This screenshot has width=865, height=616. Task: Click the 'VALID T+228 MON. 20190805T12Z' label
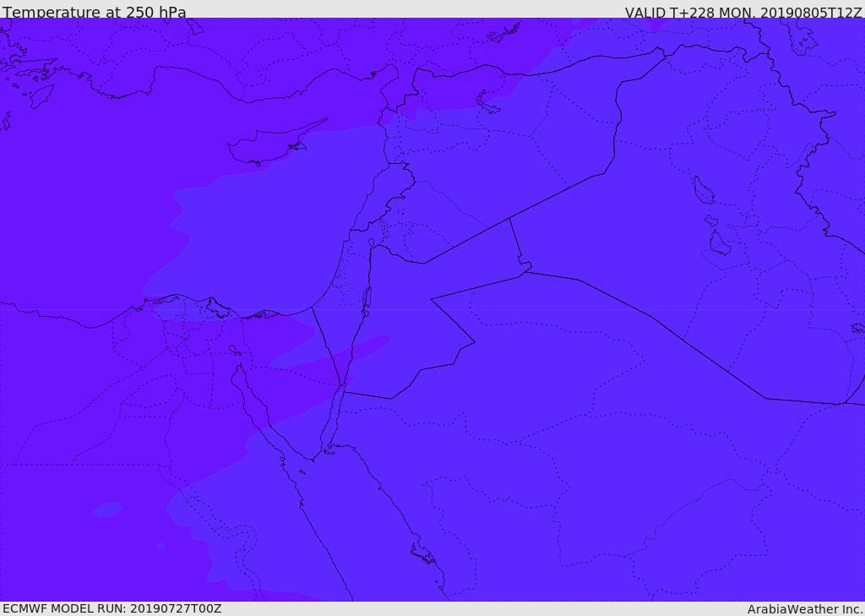pyautogui.click(x=743, y=12)
